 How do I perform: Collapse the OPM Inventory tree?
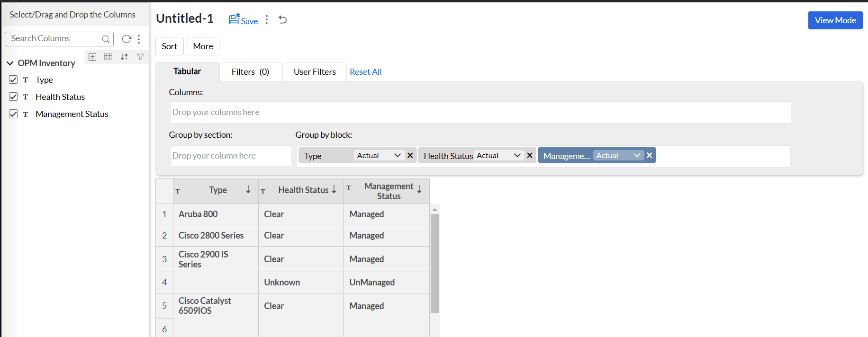(x=10, y=63)
